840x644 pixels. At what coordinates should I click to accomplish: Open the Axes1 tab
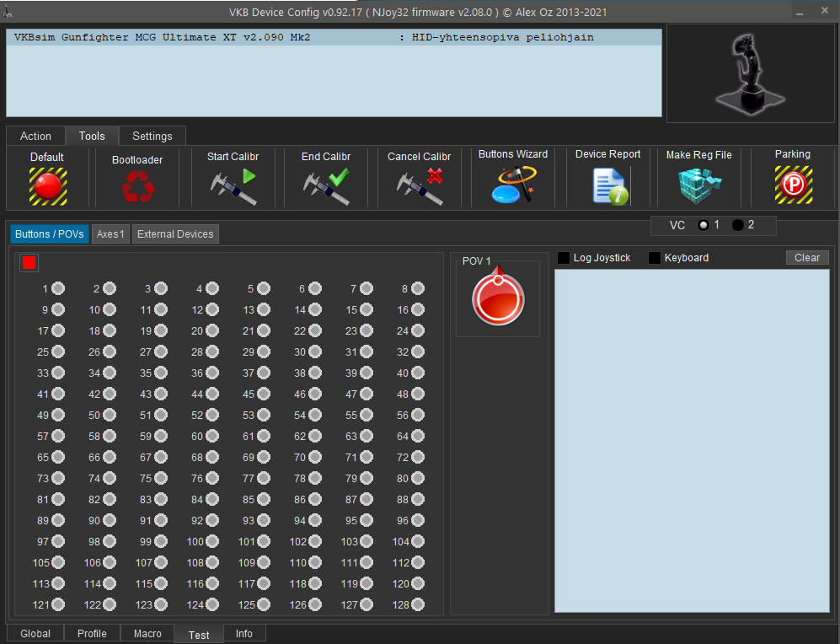110,234
